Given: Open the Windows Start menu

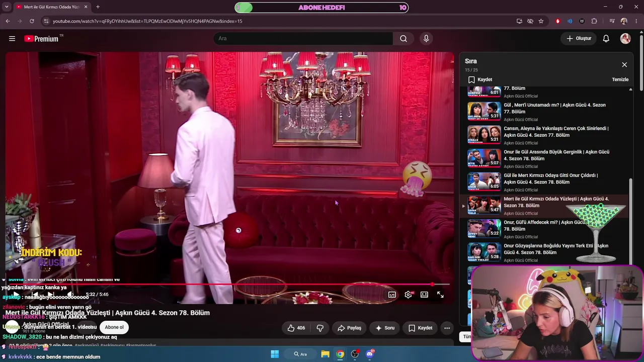Looking at the screenshot, I should click(x=275, y=354).
